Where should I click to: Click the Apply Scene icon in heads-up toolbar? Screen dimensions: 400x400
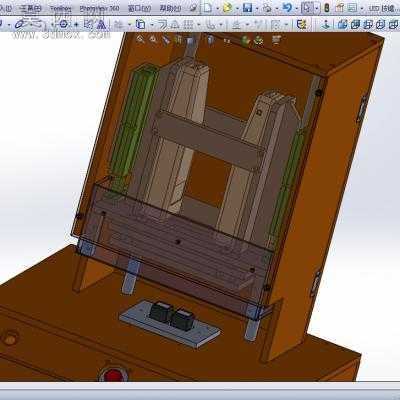tap(259, 41)
